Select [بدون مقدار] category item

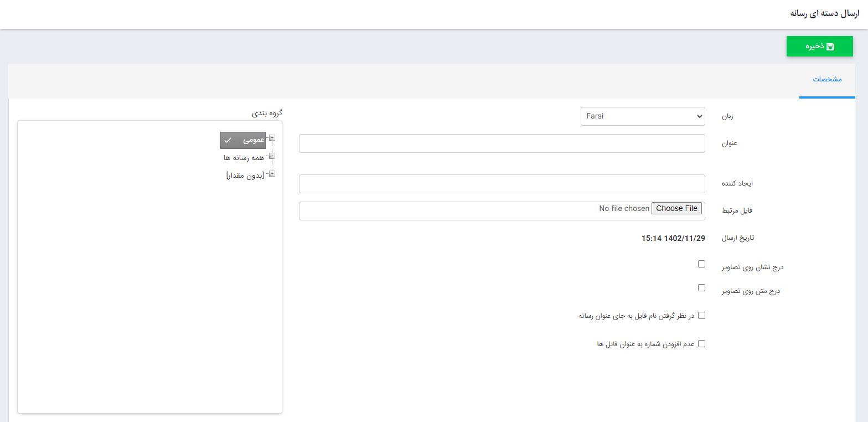click(x=245, y=175)
